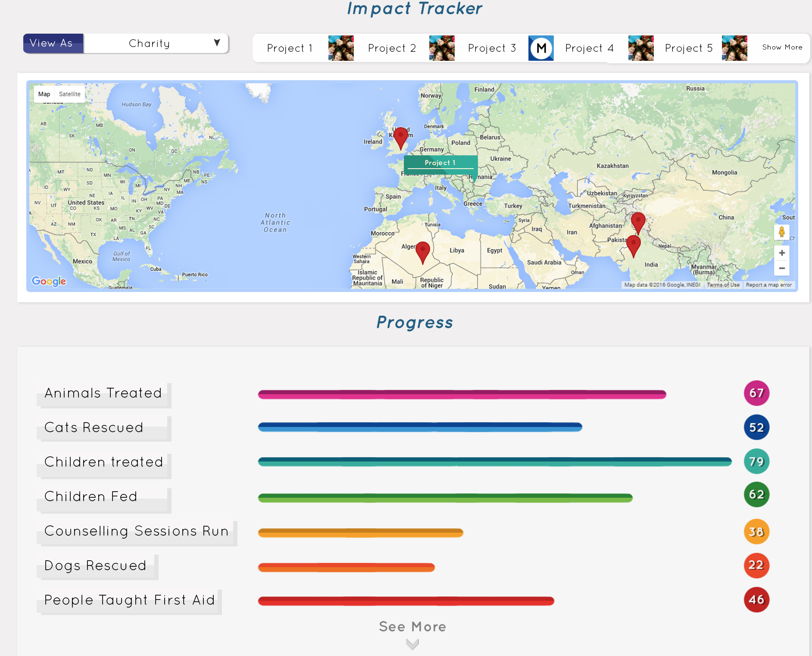This screenshot has height=656, width=812.
Task: Click the M logo thumbnail beside Project 3
Action: [541, 48]
